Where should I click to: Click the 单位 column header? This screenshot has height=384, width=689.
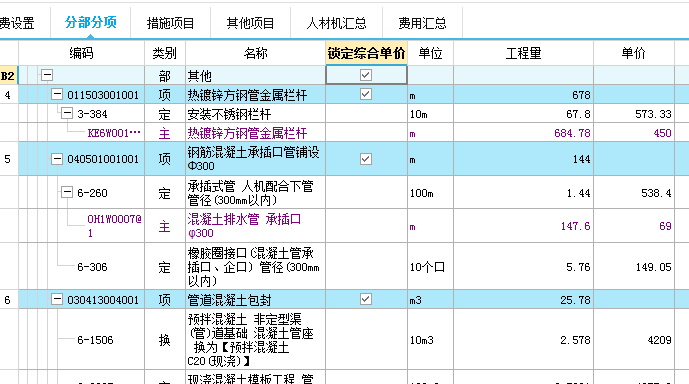click(x=430, y=53)
